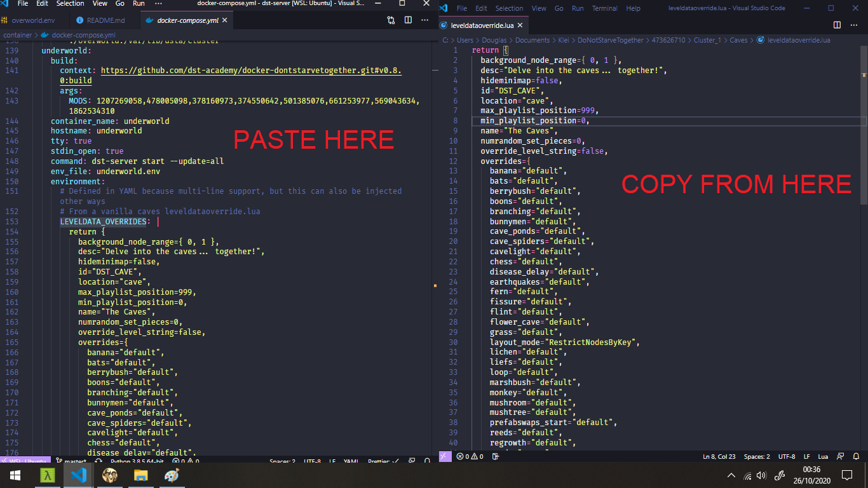Image resolution: width=868 pixels, height=488 pixels.
Task: Open Windows Start menu
Action: (x=15, y=475)
